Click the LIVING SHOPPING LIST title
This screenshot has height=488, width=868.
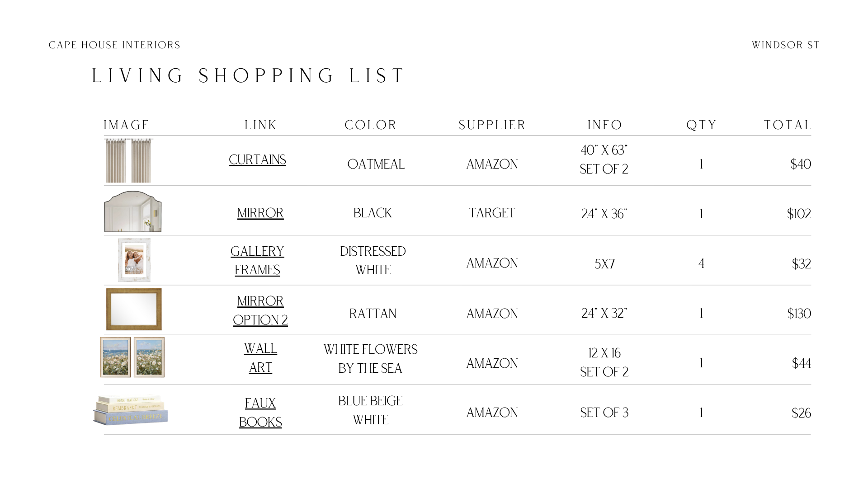249,76
